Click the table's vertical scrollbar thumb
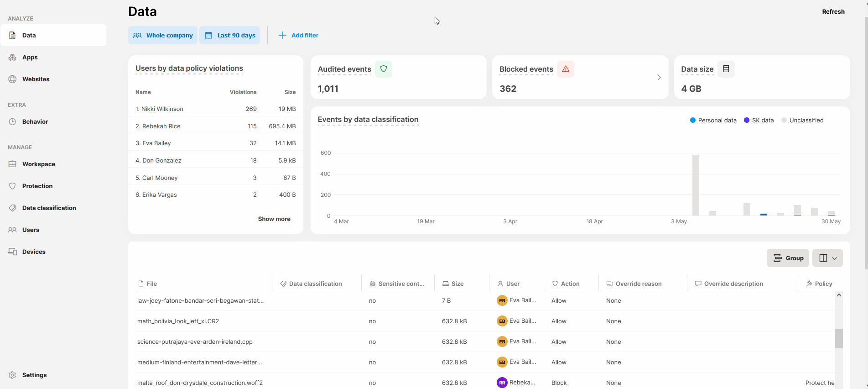The height and width of the screenshot is (389, 868). [838, 338]
